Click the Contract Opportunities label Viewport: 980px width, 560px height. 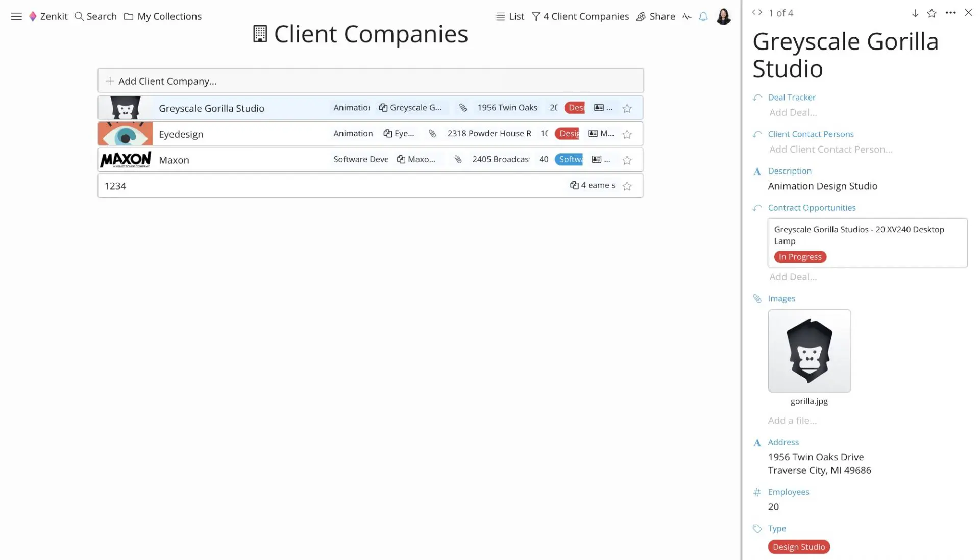(x=812, y=207)
